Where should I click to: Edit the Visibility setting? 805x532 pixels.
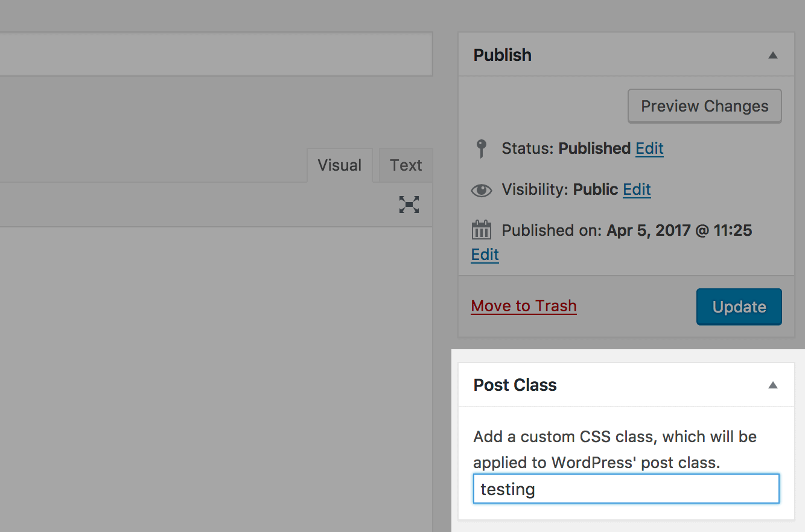click(637, 189)
